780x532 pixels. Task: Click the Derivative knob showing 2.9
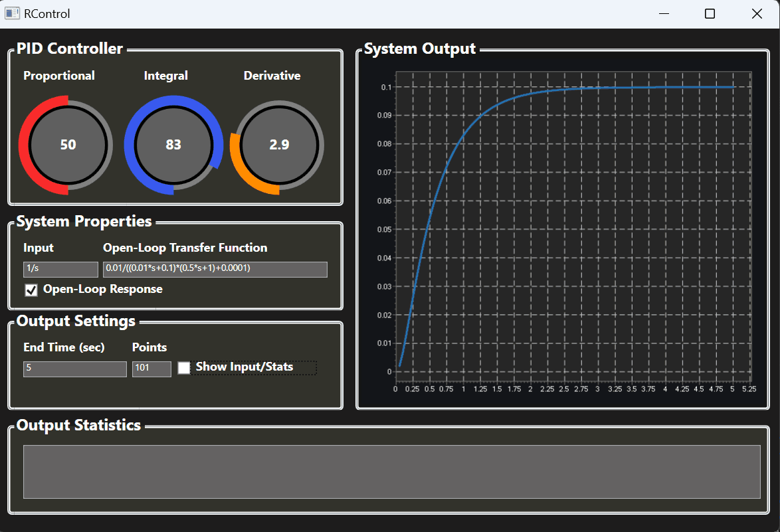pyautogui.click(x=278, y=145)
